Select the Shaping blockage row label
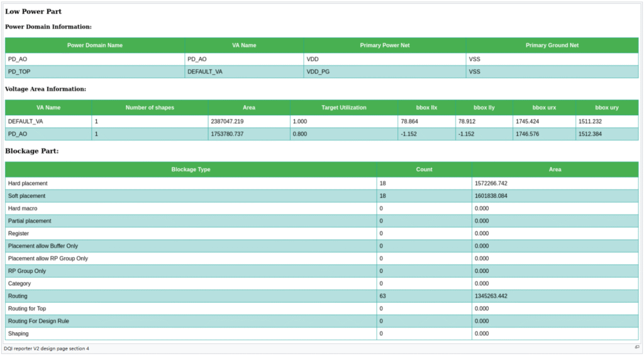Image resolution: width=644 pixels, height=356 pixels. click(18, 333)
